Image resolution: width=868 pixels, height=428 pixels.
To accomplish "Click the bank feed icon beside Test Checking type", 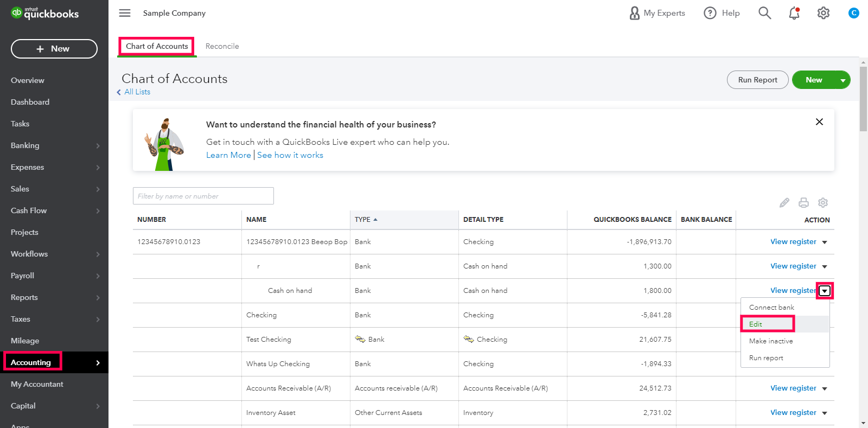I will [360, 339].
